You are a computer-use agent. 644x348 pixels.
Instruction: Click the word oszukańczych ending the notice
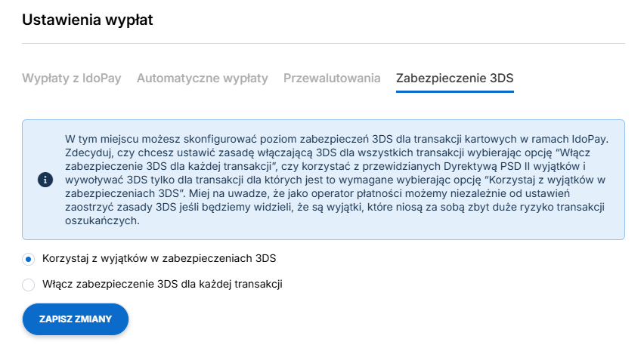(102, 220)
